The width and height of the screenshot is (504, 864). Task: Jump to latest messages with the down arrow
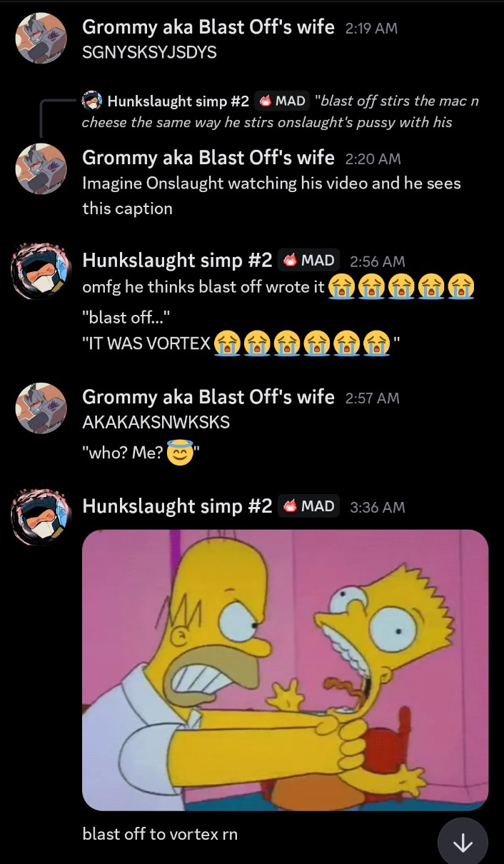pos(463,843)
